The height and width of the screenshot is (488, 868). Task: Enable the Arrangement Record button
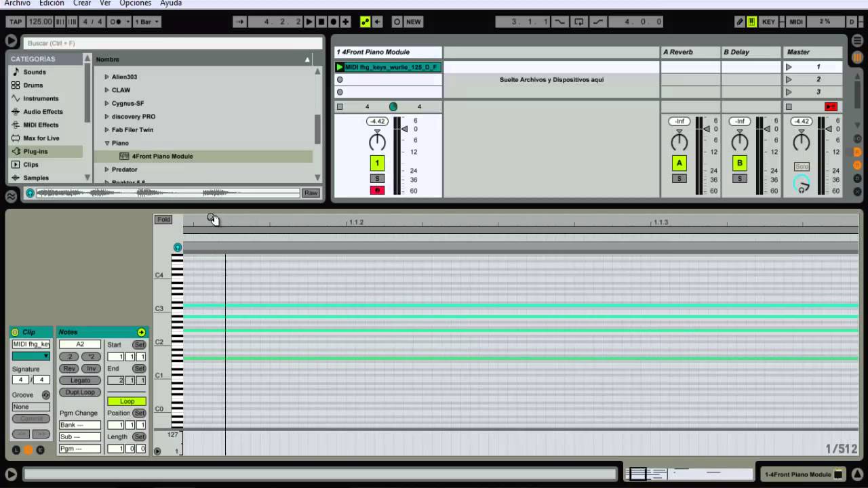(x=334, y=22)
